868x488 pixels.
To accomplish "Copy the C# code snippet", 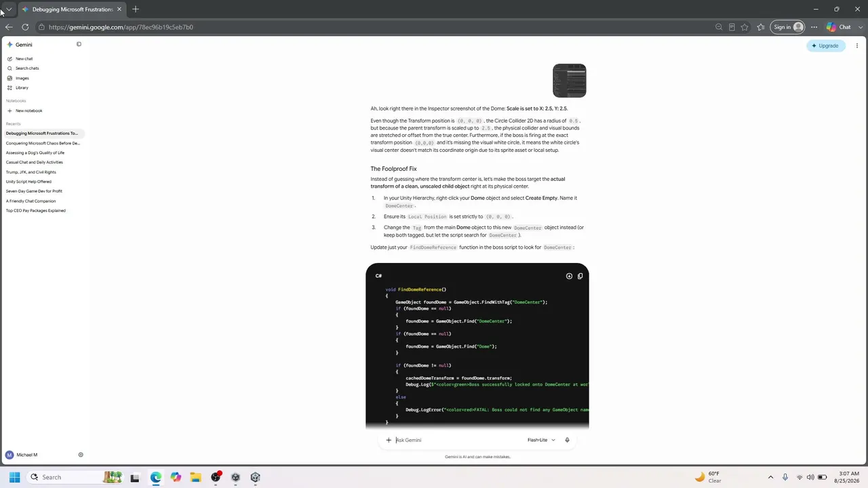I will [580, 276].
